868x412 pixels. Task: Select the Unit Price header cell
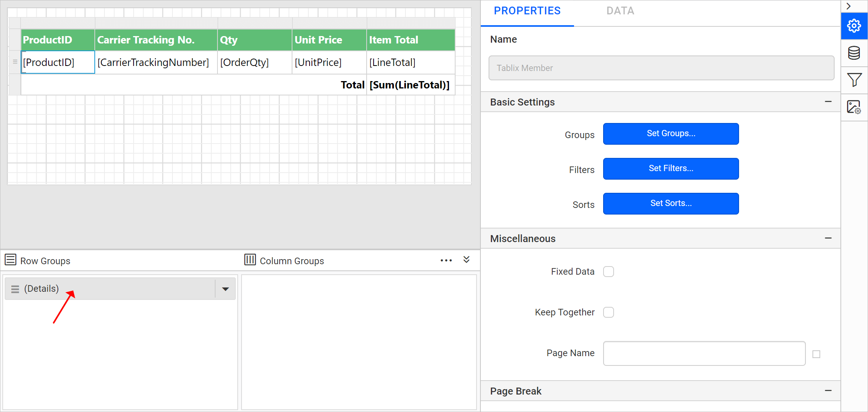(329, 40)
